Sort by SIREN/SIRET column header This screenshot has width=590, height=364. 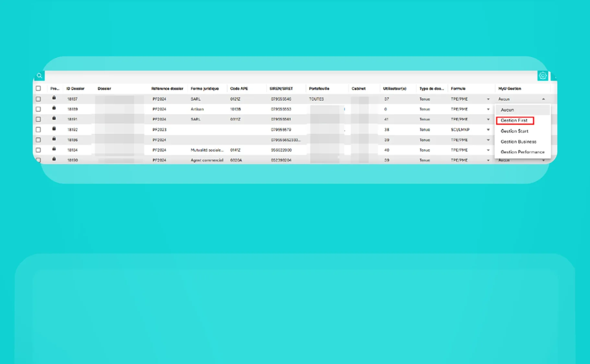[x=281, y=88]
